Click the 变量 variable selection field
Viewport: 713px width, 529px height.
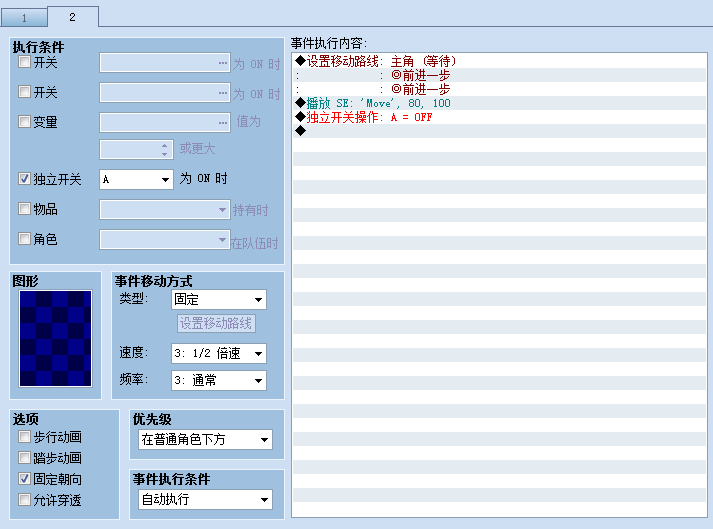pyautogui.click(x=165, y=122)
